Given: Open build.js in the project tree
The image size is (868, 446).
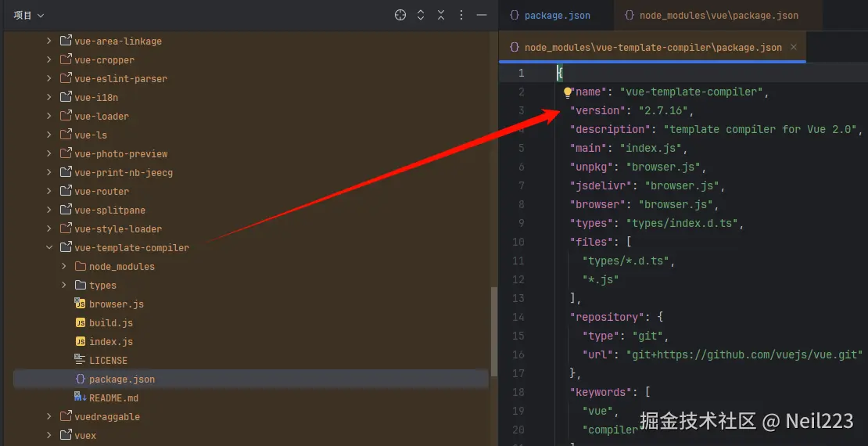Looking at the screenshot, I should pos(111,323).
